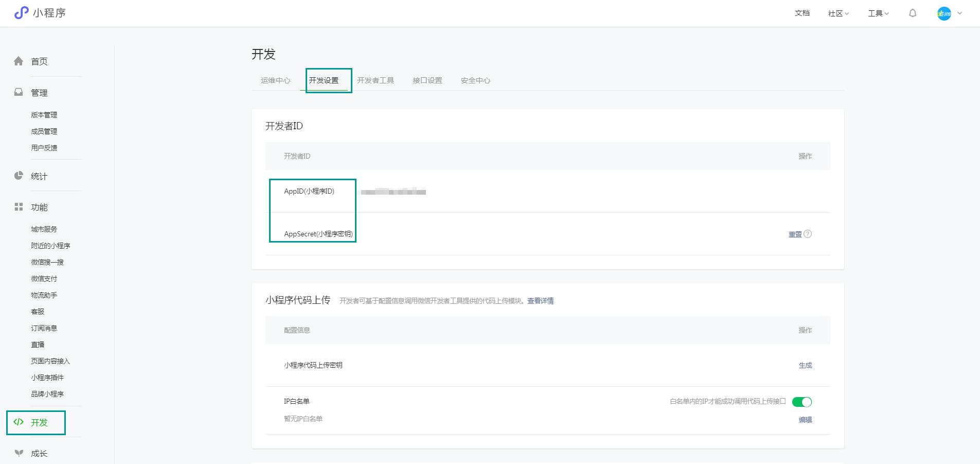Viewport: 980px width, 464px height.
Task: Open the 查看详情 link
Action: [x=540, y=301]
